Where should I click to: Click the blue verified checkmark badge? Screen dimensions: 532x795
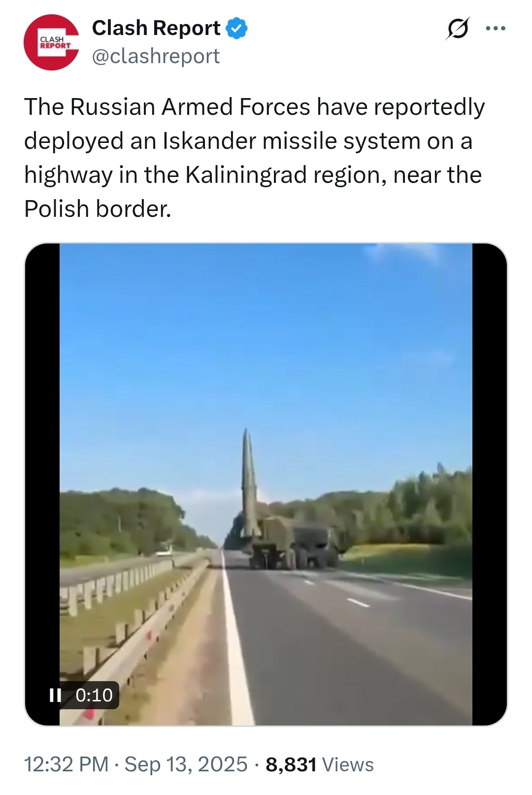click(x=237, y=29)
